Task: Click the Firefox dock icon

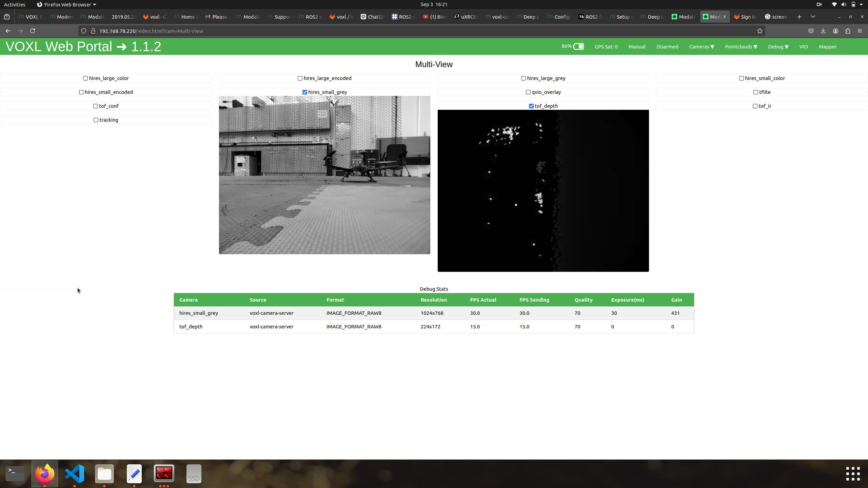Action: tap(45, 473)
